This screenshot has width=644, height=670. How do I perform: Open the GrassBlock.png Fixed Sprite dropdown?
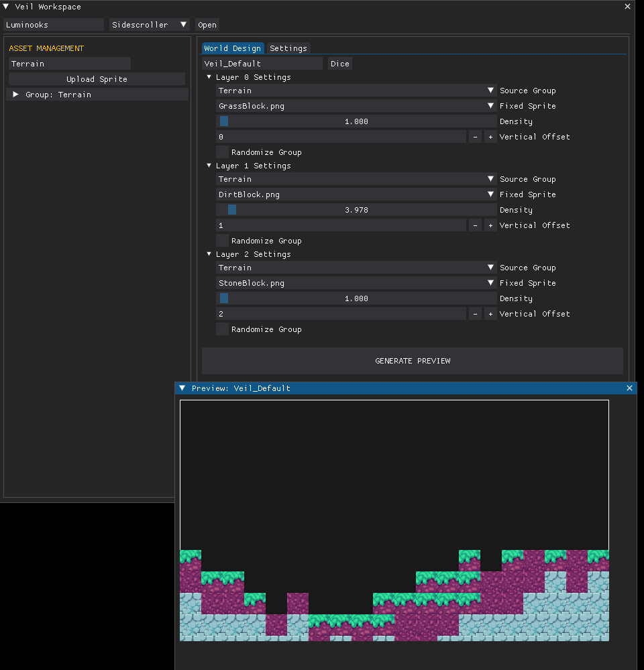356,106
